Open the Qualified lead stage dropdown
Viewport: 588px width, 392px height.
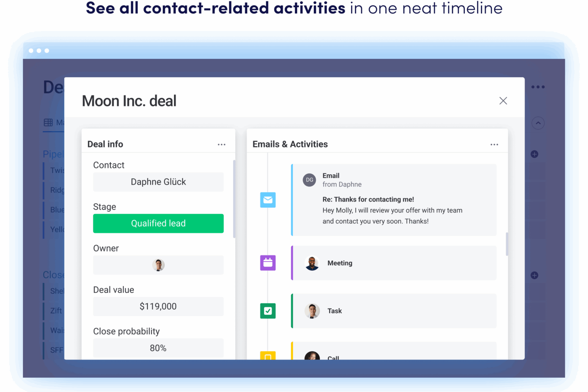click(158, 223)
